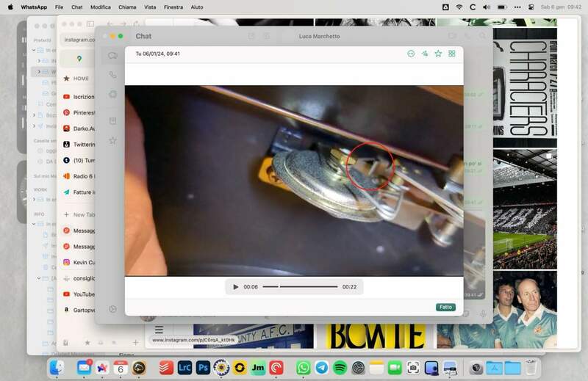Open the stadium photo on Instagram page
This screenshot has height=381, width=588.
click(525, 209)
